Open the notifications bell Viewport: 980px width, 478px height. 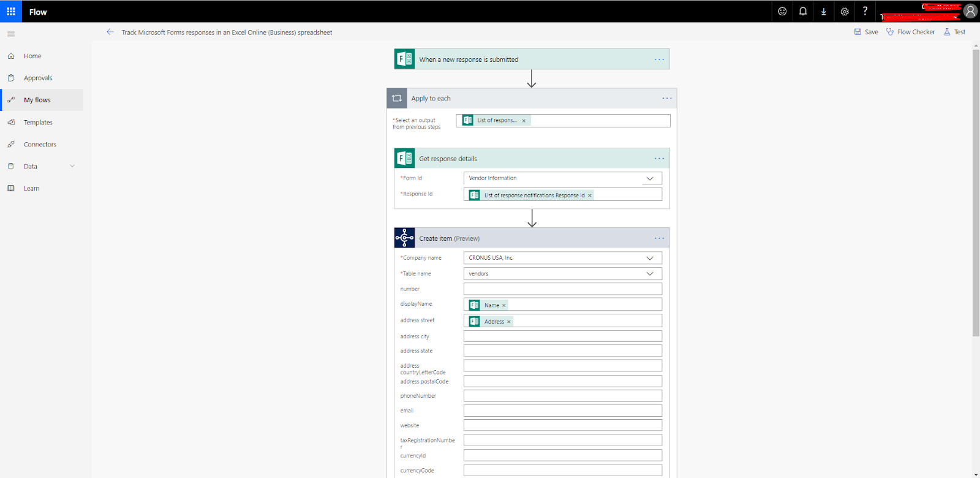click(x=803, y=11)
